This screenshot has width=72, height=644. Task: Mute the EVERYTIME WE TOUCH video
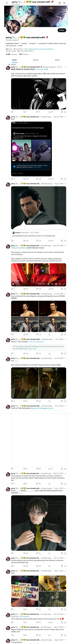(x=52, y=284)
